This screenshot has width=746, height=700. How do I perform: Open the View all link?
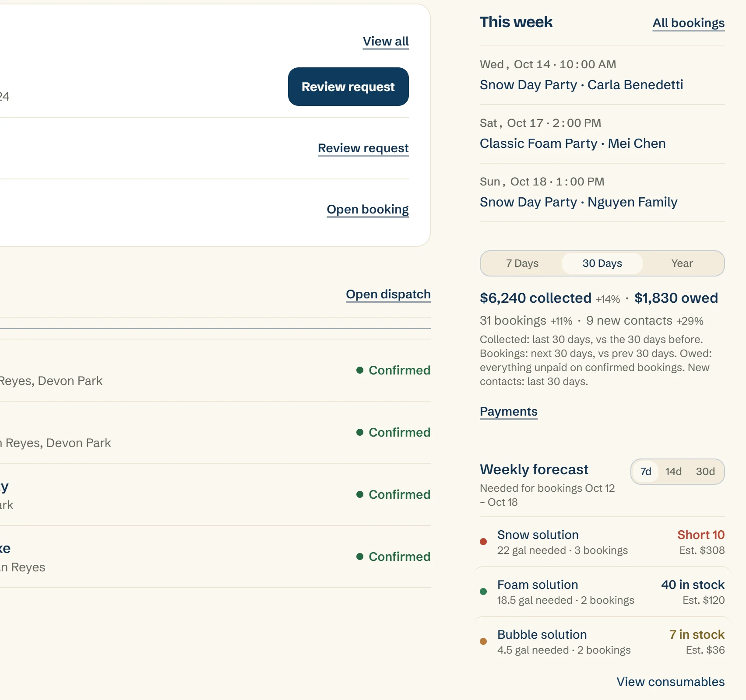[x=386, y=42]
